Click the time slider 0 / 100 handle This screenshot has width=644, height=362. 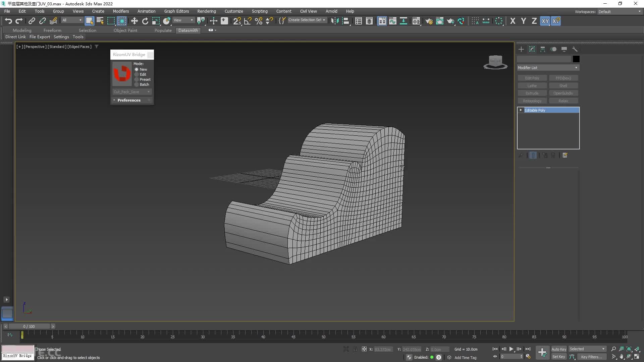click(29, 326)
